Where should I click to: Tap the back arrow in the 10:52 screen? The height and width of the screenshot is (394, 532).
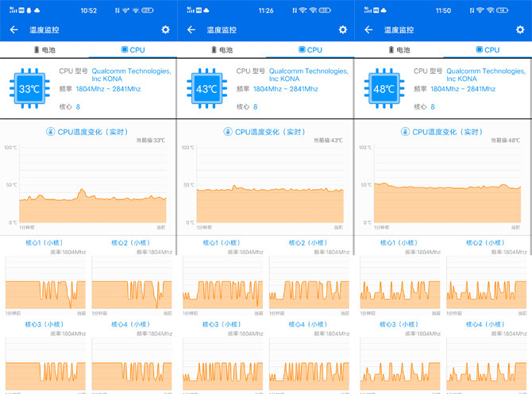13,29
